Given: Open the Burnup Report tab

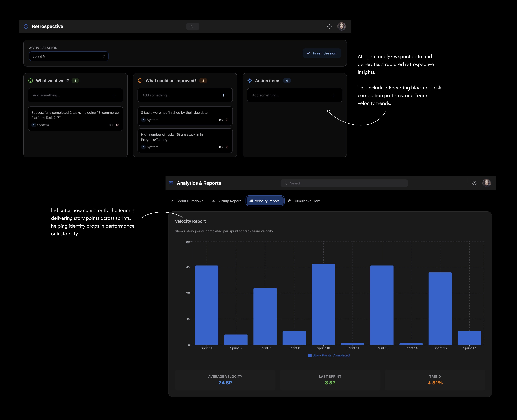Looking at the screenshot, I should tap(226, 201).
